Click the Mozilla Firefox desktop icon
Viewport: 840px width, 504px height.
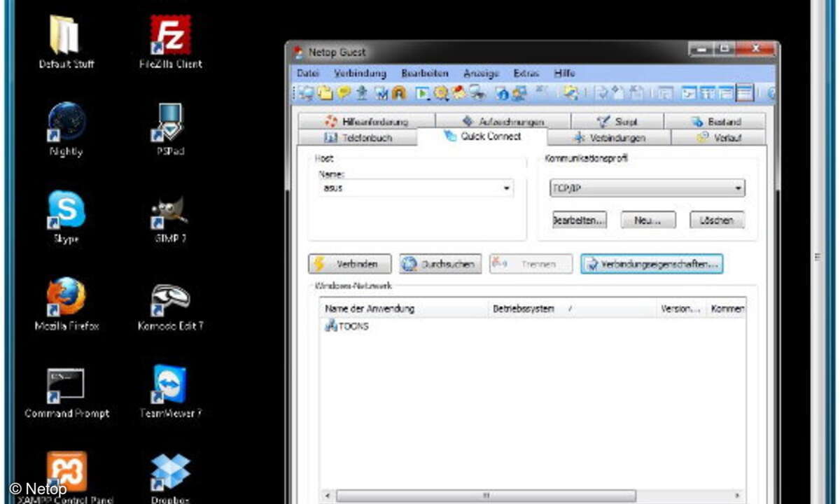66,304
